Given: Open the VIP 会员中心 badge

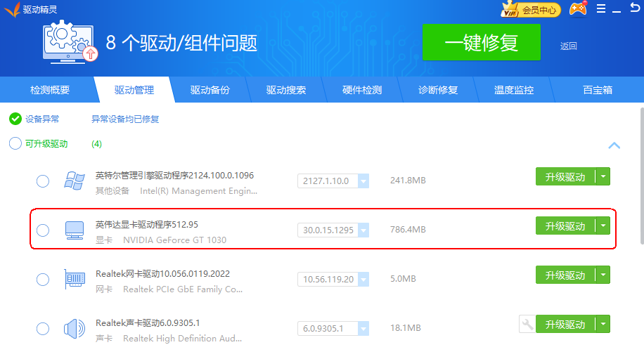Looking at the screenshot, I should [x=531, y=9].
